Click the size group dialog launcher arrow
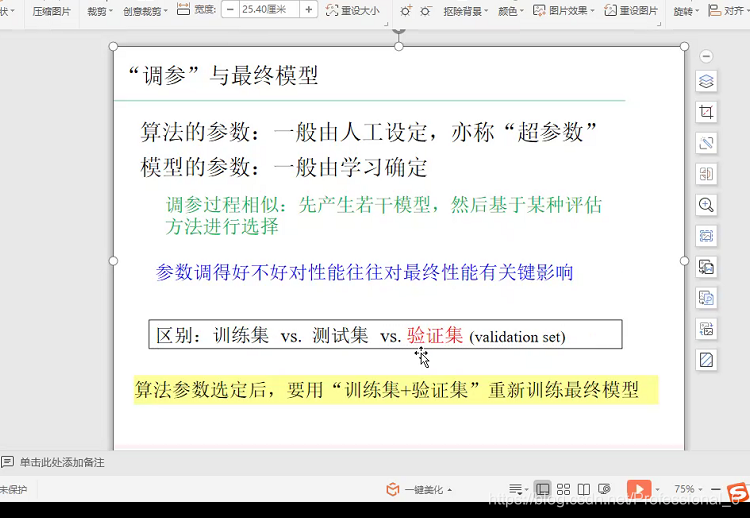The height and width of the screenshot is (518, 750). tap(386, 24)
